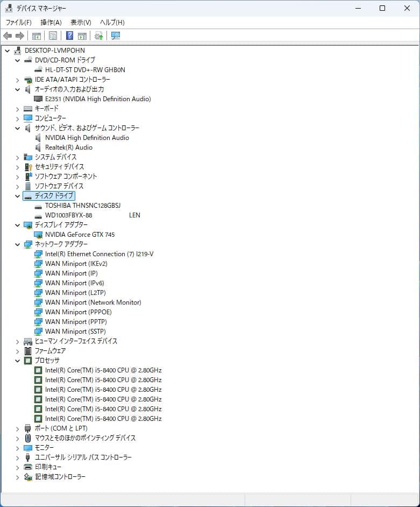Click the update driver toolbar icon
This screenshot has height=507, width=420.
click(98, 36)
